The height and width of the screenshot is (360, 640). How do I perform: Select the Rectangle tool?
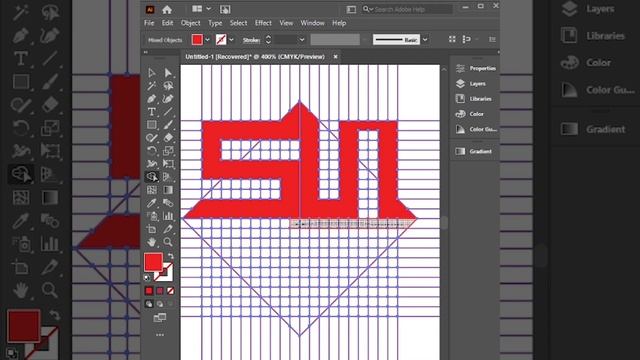(151, 125)
